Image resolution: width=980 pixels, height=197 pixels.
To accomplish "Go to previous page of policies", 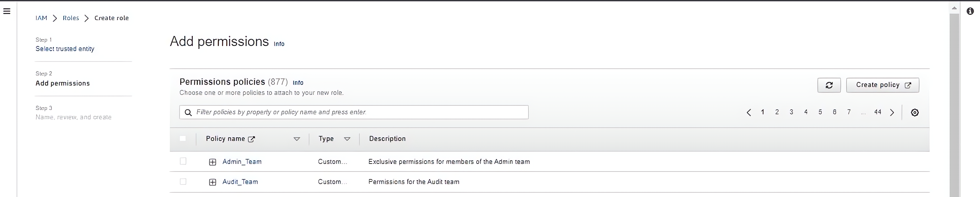I will (x=748, y=113).
